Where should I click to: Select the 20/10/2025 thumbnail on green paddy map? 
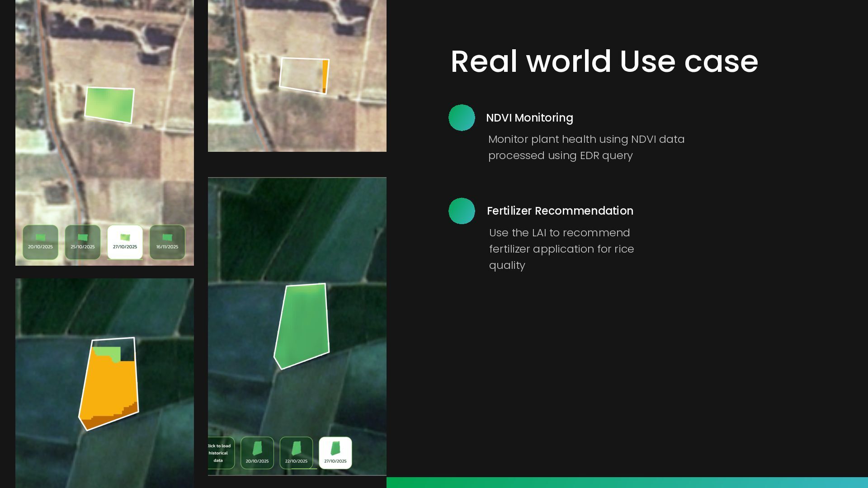257,453
